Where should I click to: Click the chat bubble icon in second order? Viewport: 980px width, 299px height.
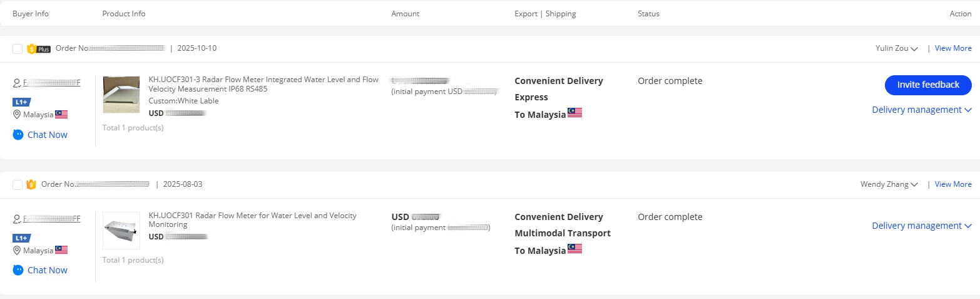(18, 270)
